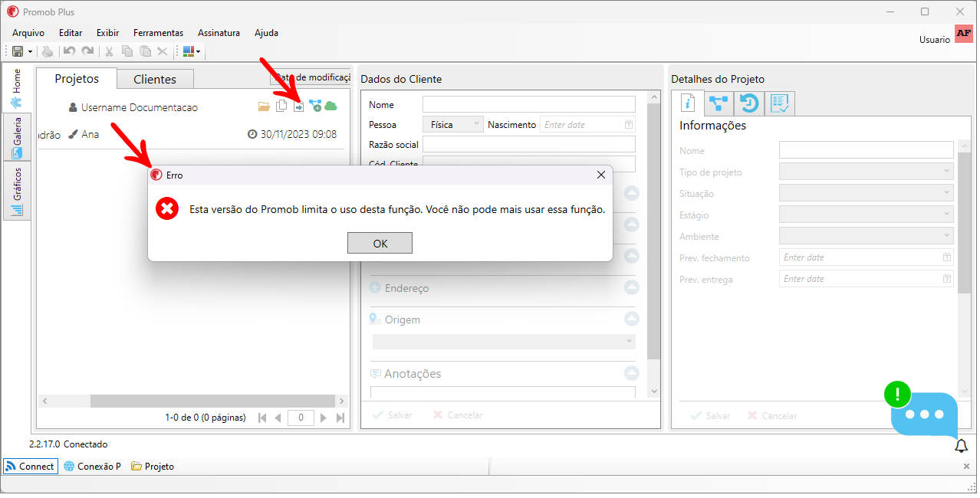980x498 pixels.
Task: Click the export project arrow icon
Action: click(x=299, y=106)
